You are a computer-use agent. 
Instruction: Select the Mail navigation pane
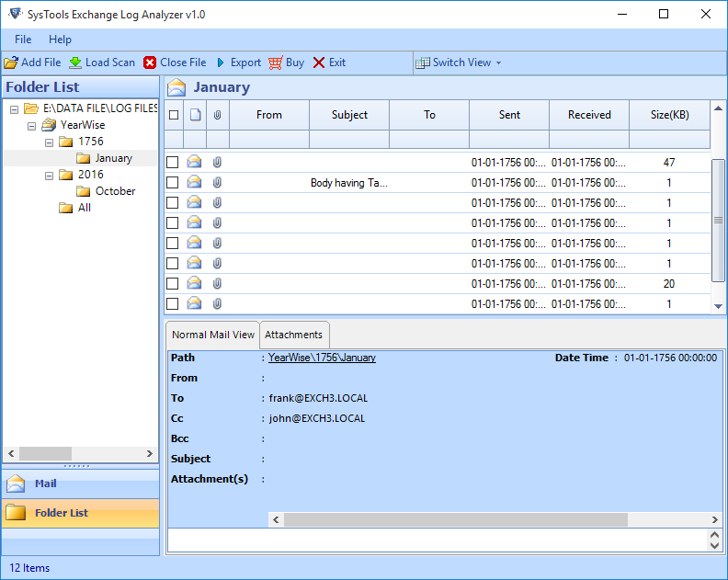click(x=81, y=483)
